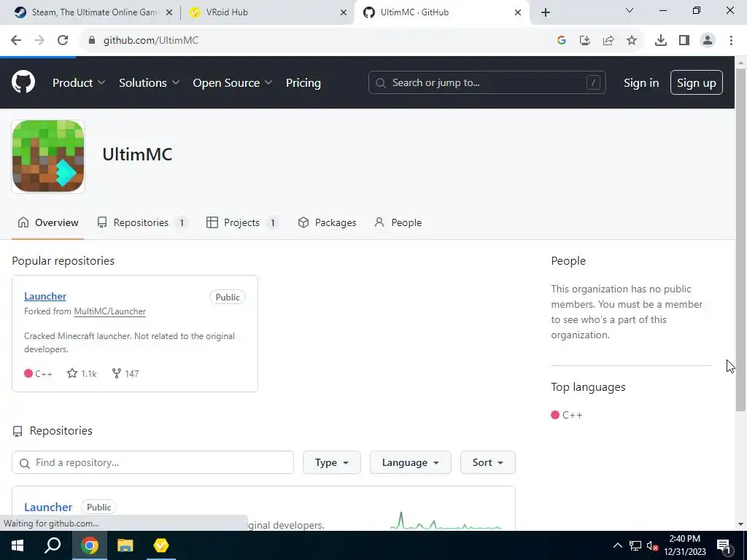The width and height of the screenshot is (747, 560).
Task: Expand the Solutions menu
Action: pyautogui.click(x=149, y=83)
